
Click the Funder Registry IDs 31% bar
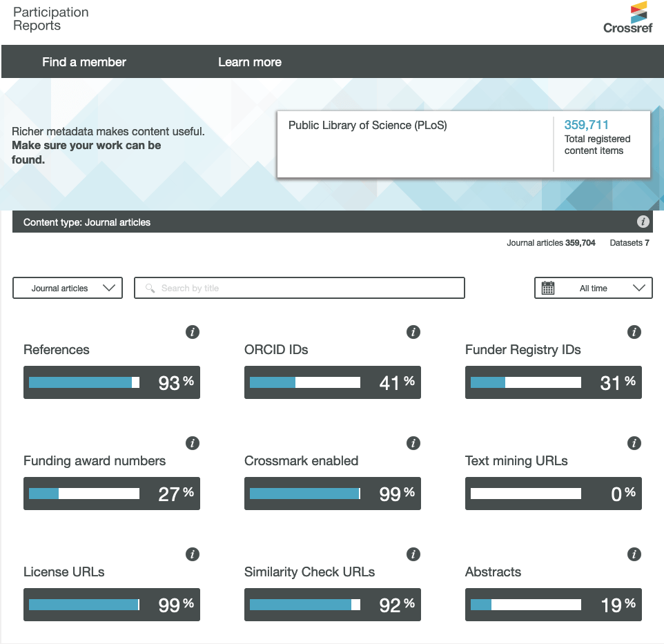pyautogui.click(x=554, y=382)
